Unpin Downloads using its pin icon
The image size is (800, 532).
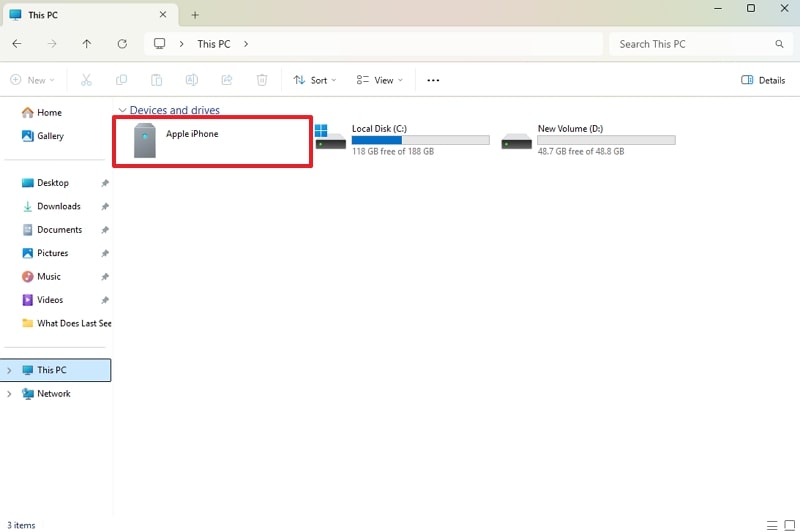(x=105, y=207)
